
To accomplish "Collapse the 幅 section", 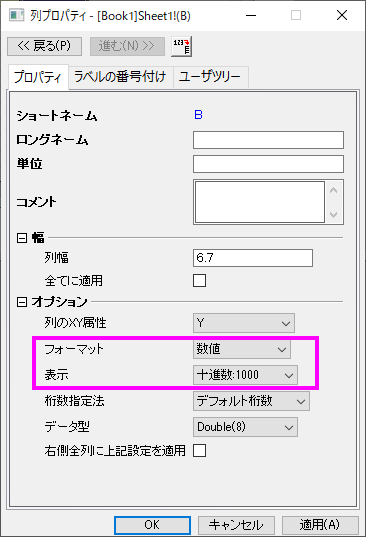I will [x=22, y=238].
